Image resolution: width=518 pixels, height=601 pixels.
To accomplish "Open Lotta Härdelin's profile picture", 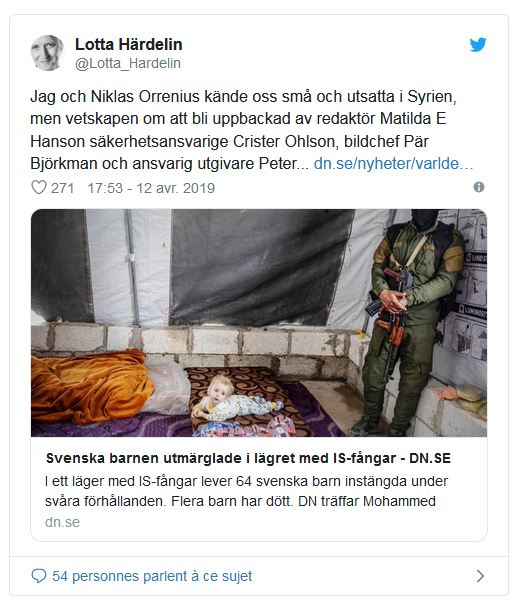I will click(x=47, y=53).
